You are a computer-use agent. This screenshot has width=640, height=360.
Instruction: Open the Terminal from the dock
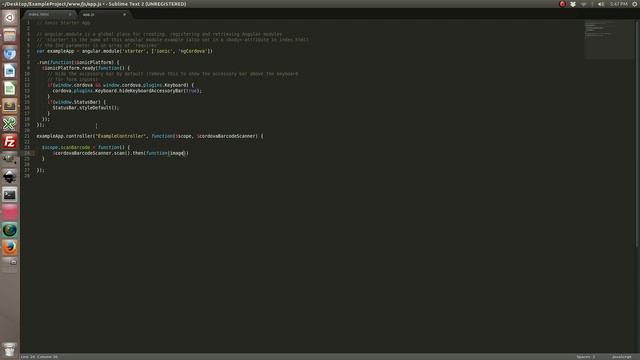9,195
